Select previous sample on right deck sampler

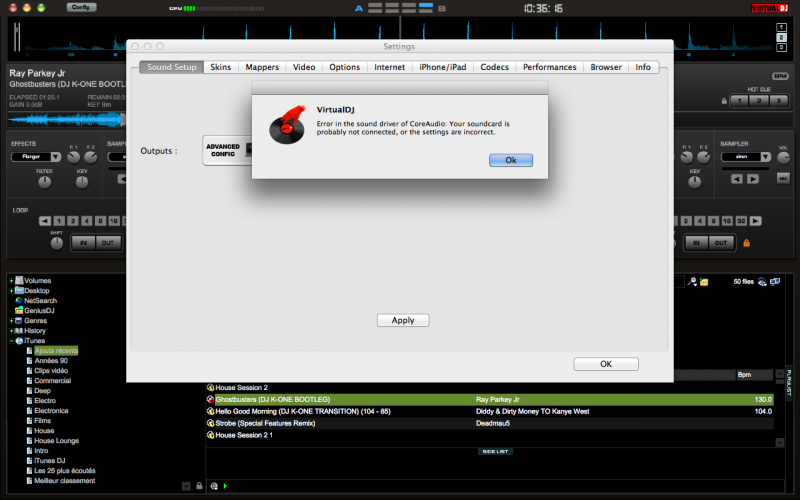pyautogui.click(x=736, y=179)
